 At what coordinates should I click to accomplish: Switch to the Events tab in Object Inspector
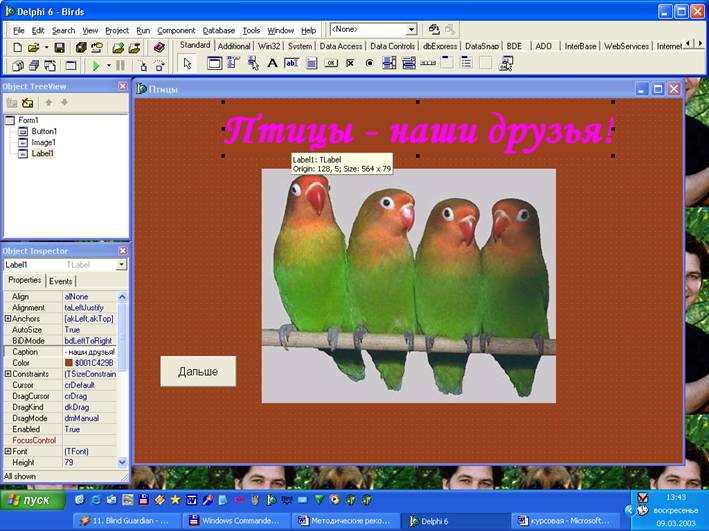pos(61,281)
